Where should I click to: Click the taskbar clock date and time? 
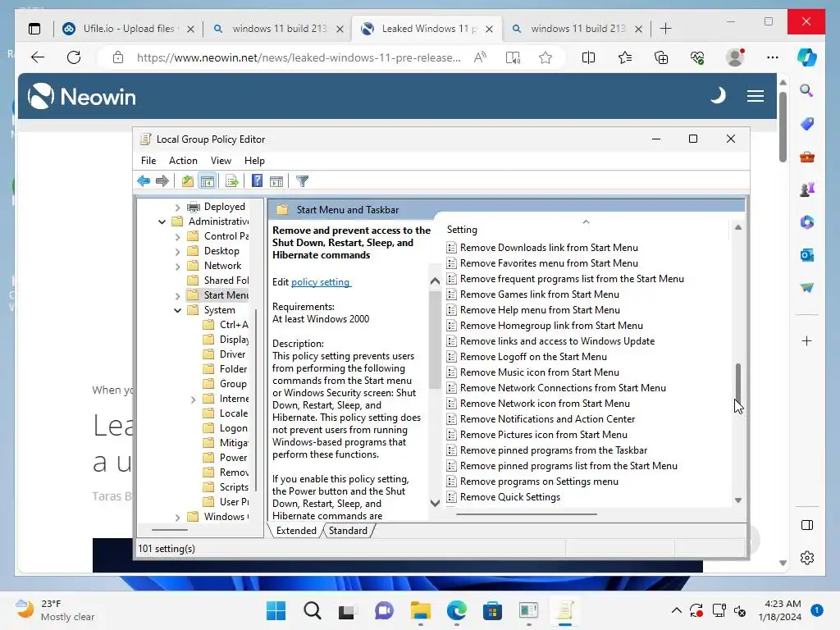pos(779,610)
